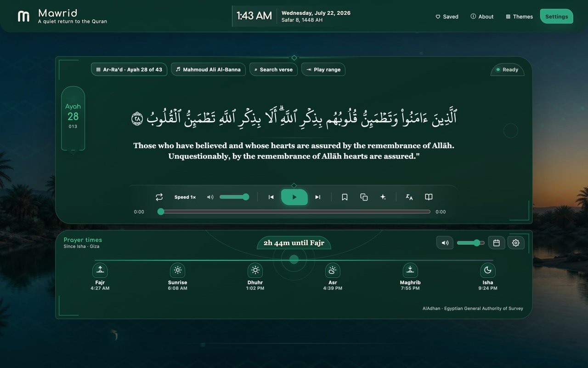Select the Sunrise icon
The height and width of the screenshot is (368, 588).
pyautogui.click(x=178, y=270)
